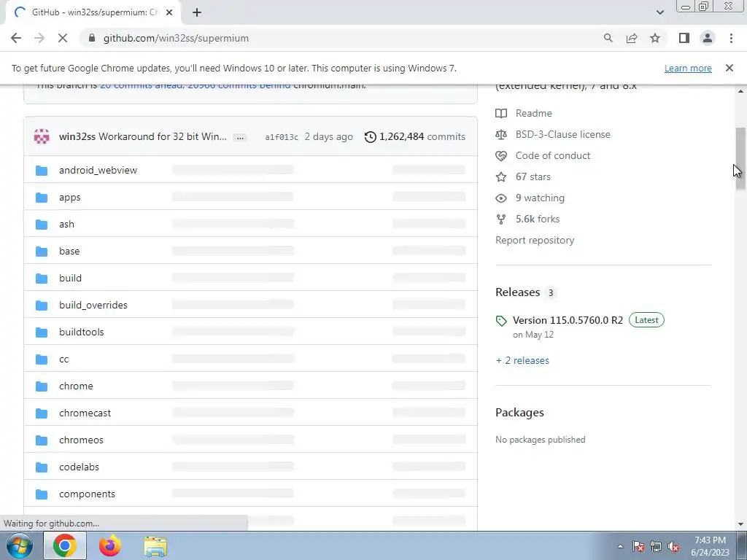Screen dimensions: 747x560
Task: Open the chrome folder
Action: click(76, 386)
